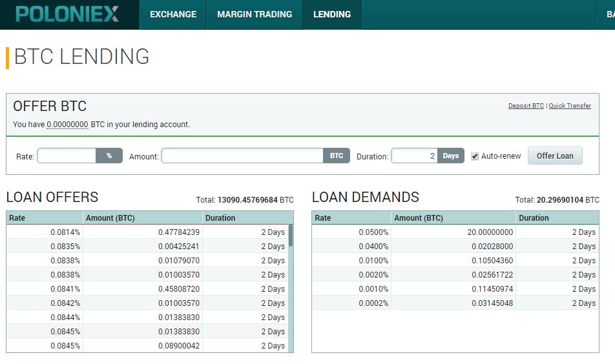Select loan demand rate 0.0002%
Image resolution: width=615 pixels, height=364 pixels.
(x=373, y=303)
